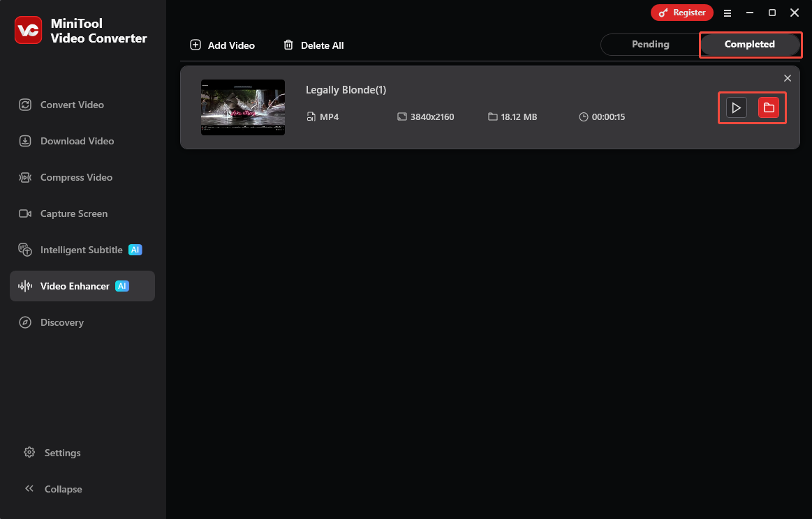Click the Register button
Screen dimensions: 812x519
[x=682, y=12]
